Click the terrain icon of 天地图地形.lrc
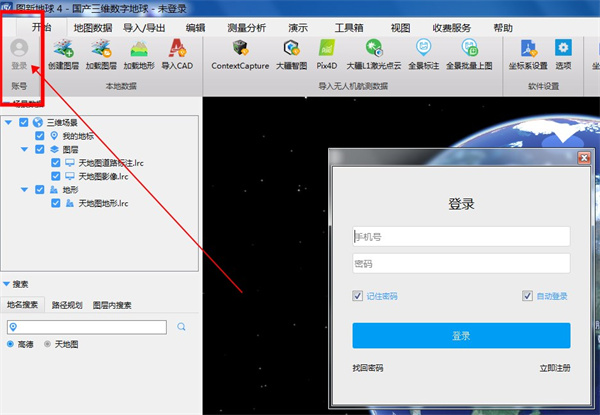 pyautogui.click(x=70, y=203)
